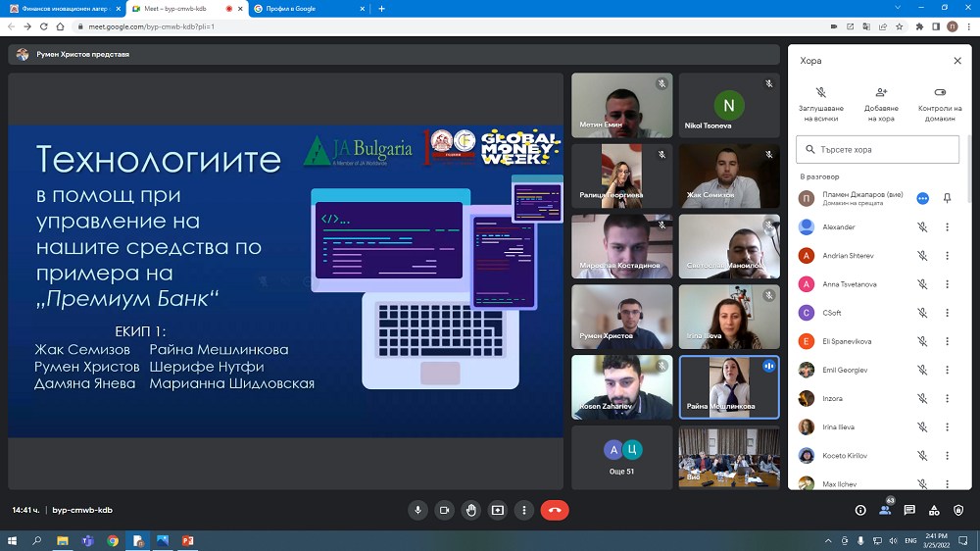
Task: Select Nikol Tsoneva participant tile
Action: [x=729, y=105]
